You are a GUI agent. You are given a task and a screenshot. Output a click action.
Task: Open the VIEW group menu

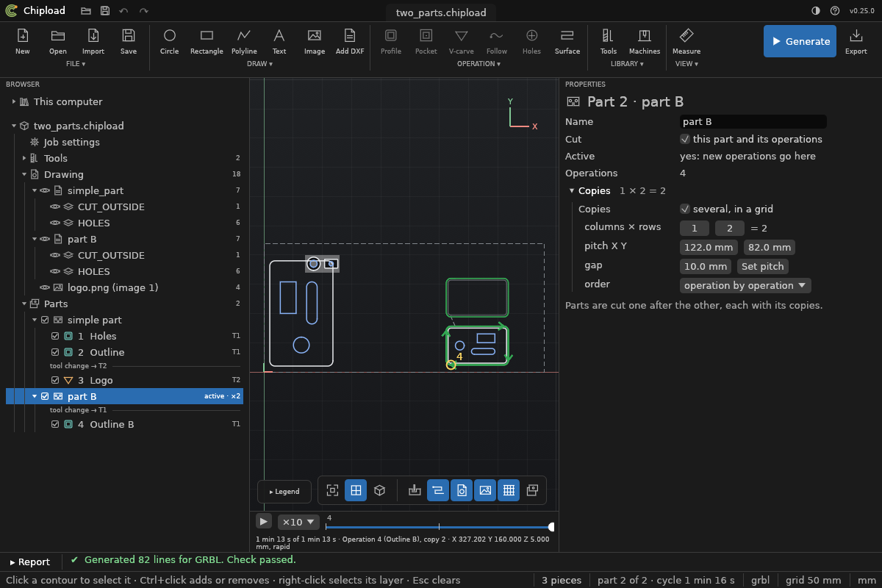click(x=686, y=64)
